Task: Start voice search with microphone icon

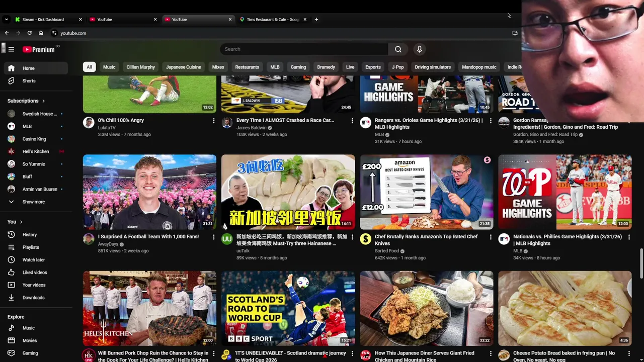Action: (419, 49)
